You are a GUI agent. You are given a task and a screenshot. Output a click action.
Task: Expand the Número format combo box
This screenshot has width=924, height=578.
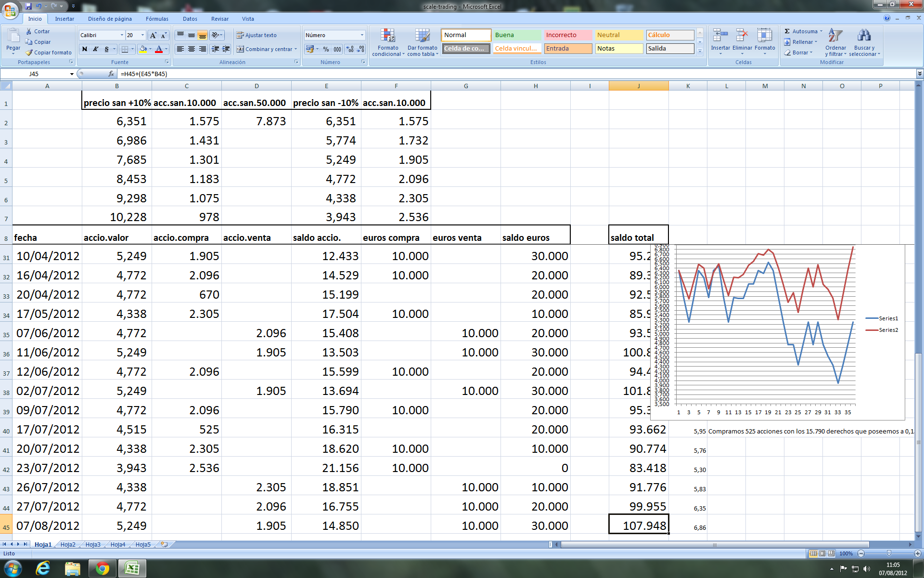362,35
